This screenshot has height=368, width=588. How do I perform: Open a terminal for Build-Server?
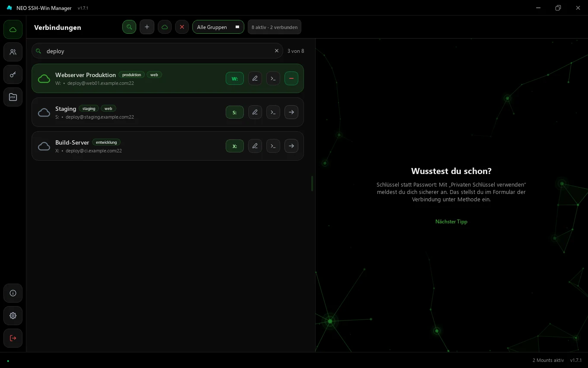click(273, 146)
